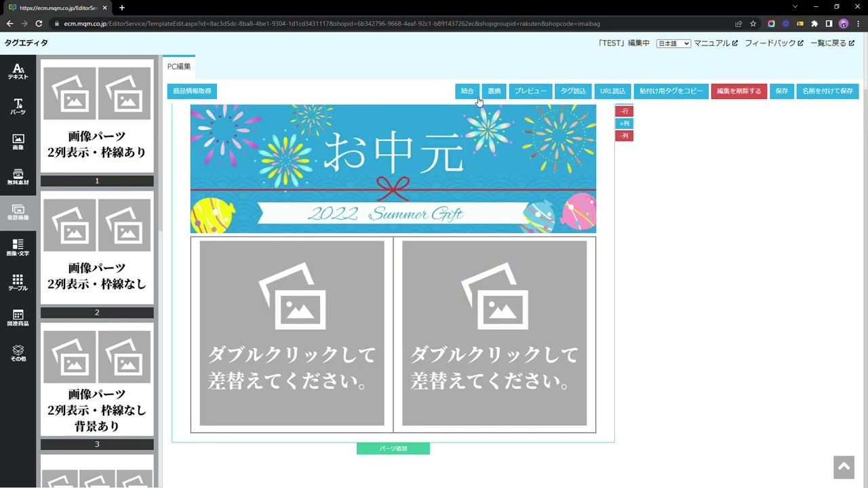Click the 商品情報取得 button
Image resolution: width=868 pixels, height=488 pixels.
coord(192,91)
